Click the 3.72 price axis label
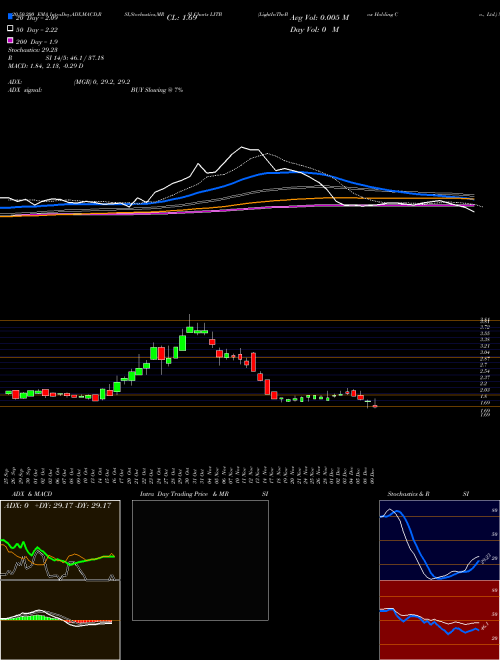500x660 pixels. coord(485,327)
